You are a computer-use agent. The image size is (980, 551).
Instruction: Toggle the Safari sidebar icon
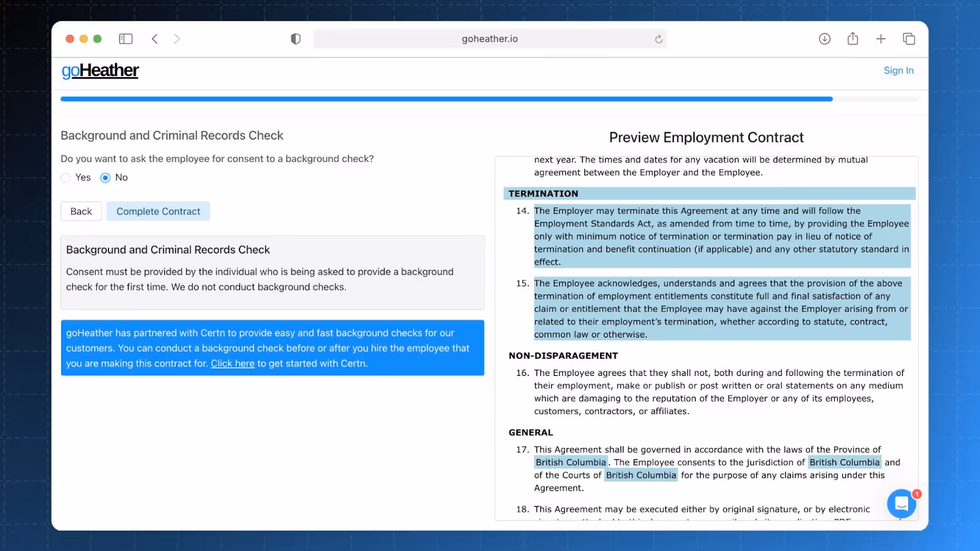[126, 39]
